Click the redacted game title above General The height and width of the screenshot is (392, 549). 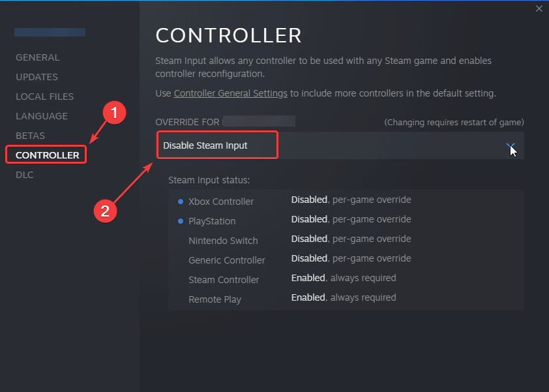[50, 32]
